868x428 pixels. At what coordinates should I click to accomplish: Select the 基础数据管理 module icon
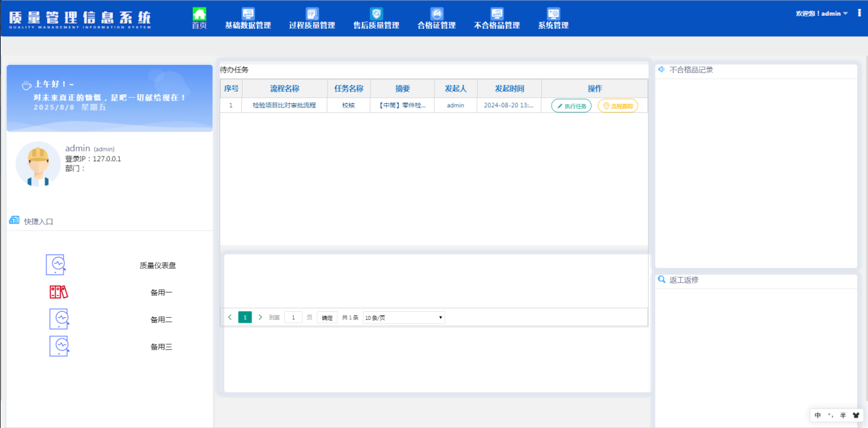248,14
